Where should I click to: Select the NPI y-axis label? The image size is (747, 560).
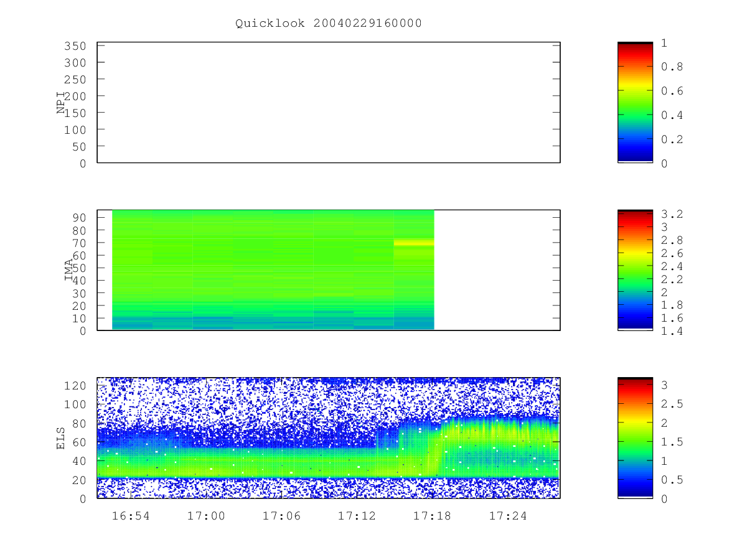click(x=61, y=103)
